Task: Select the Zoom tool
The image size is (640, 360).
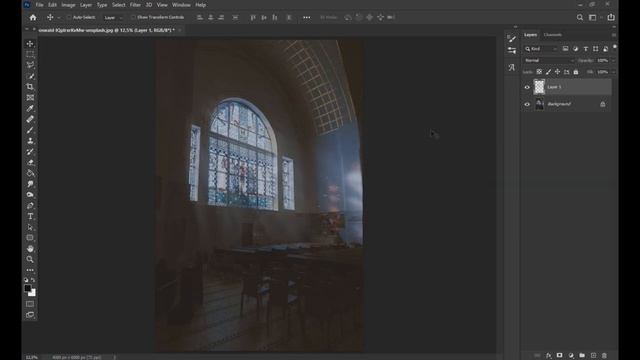Action: click(x=30, y=259)
